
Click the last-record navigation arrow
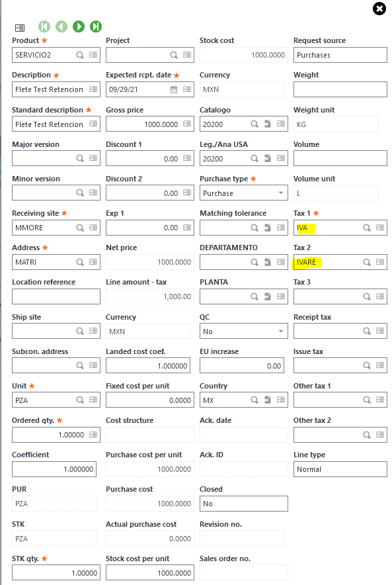(95, 26)
